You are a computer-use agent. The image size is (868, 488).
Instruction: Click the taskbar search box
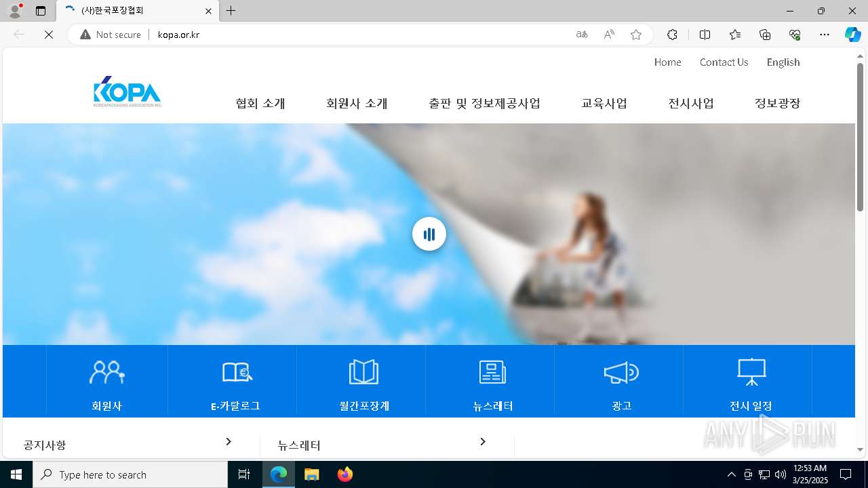click(130, 474)
